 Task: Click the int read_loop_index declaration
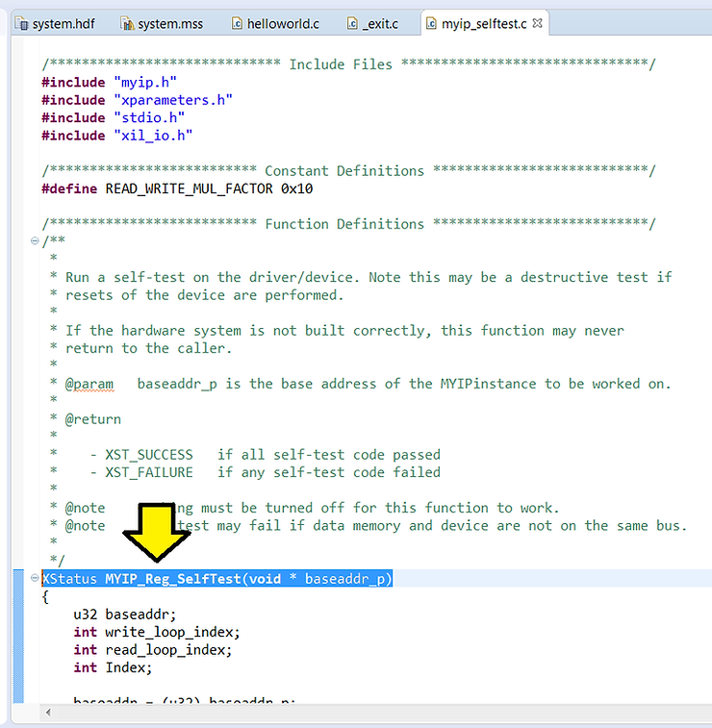tap(152, 649)
